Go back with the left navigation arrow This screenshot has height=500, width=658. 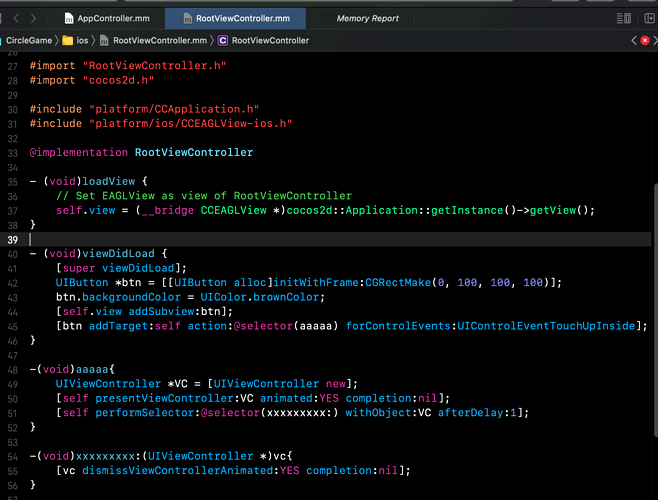[x=16, y=18]
